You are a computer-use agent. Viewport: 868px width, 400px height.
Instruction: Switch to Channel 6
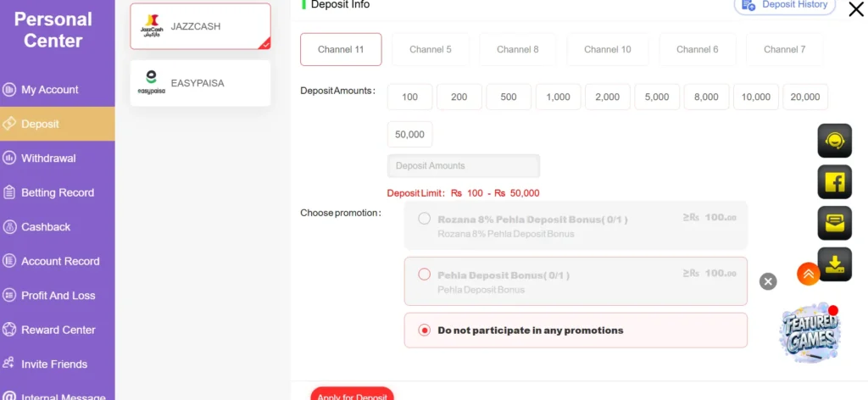[x=698, y=49]
